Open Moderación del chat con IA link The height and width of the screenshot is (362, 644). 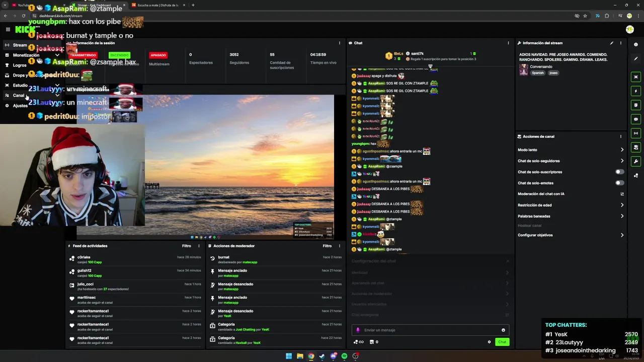pyautogui.click(x=571, y=194)
